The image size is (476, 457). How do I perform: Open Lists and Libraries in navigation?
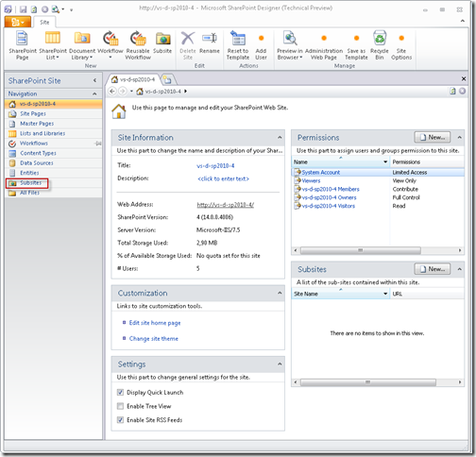54,133
